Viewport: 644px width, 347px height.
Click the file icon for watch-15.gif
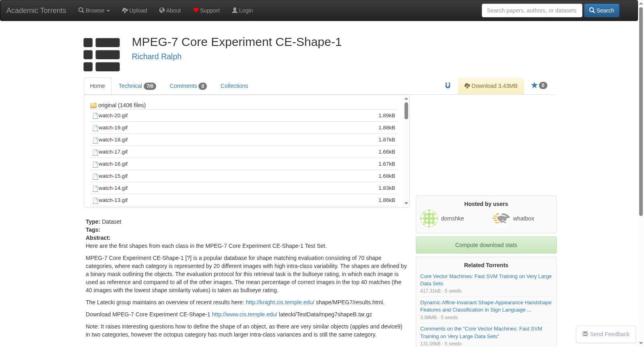(x=95, y=176)
